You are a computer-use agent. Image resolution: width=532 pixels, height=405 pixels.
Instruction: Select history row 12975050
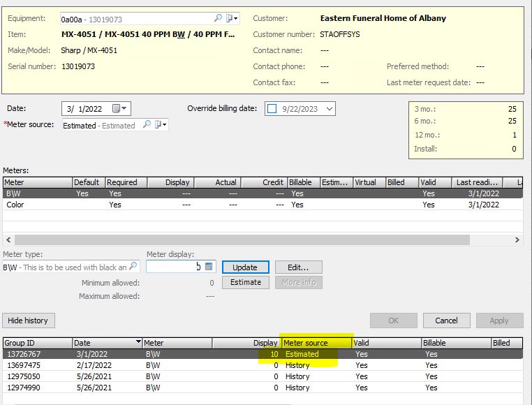(x=263, y=376)
